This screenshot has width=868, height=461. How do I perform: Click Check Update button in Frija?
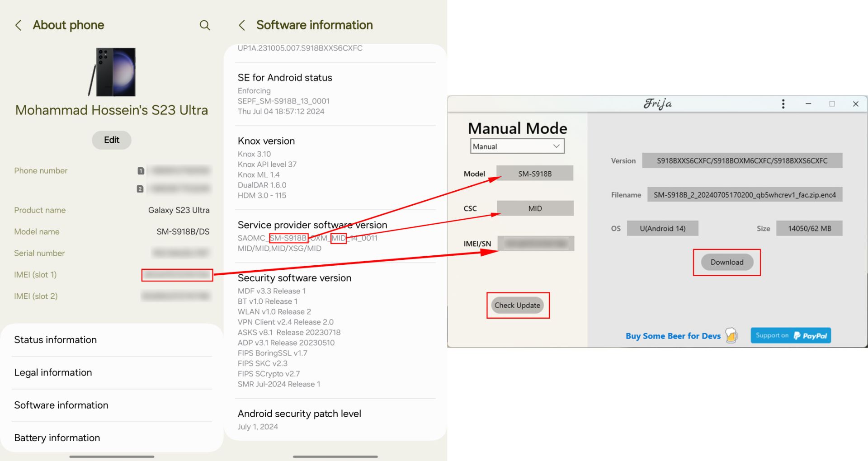(518, 305)
